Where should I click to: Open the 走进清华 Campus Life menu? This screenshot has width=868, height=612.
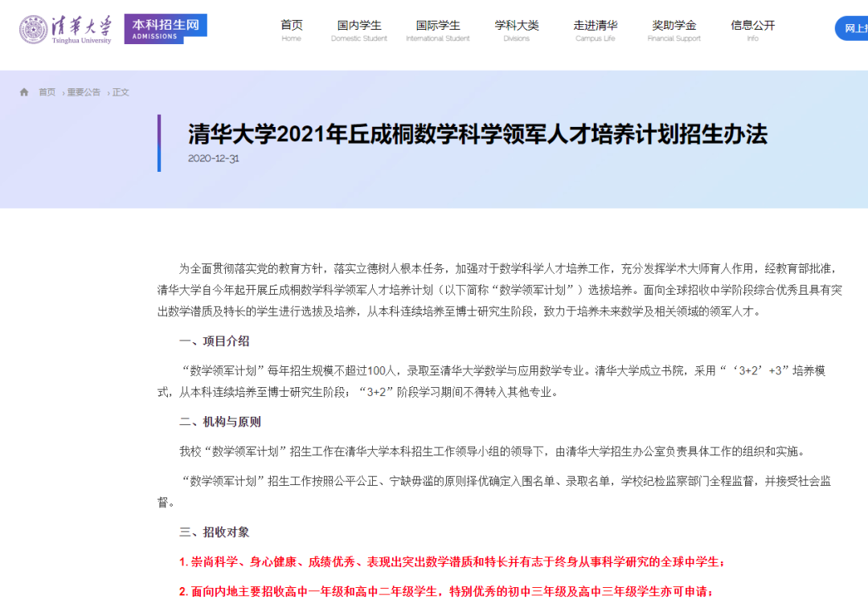pos(595,31)
